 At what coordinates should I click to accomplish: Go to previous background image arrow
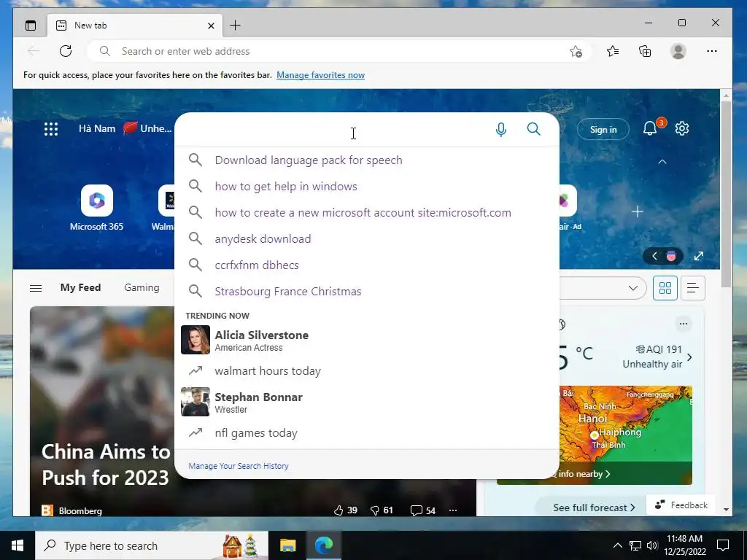pyautogui.click(x=654, y=256)
